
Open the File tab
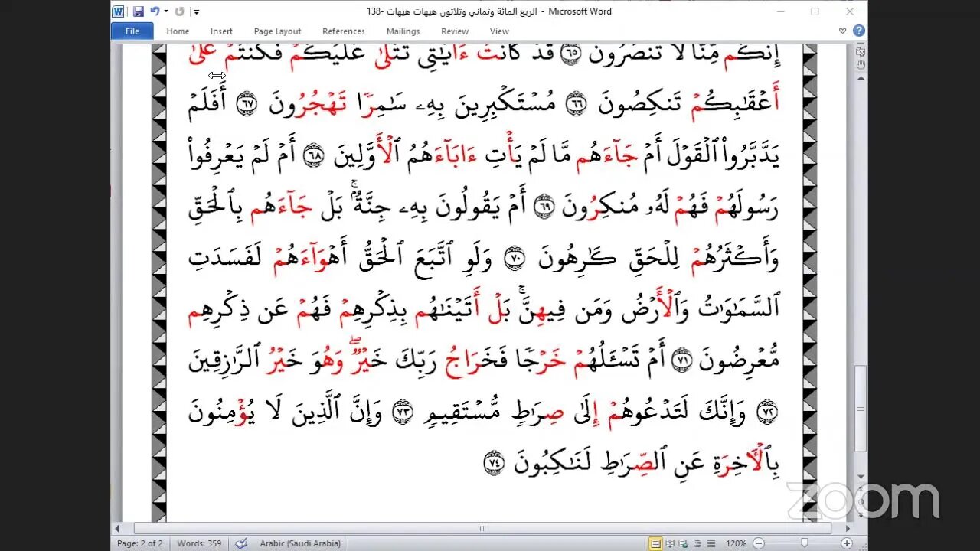(132, 31)
